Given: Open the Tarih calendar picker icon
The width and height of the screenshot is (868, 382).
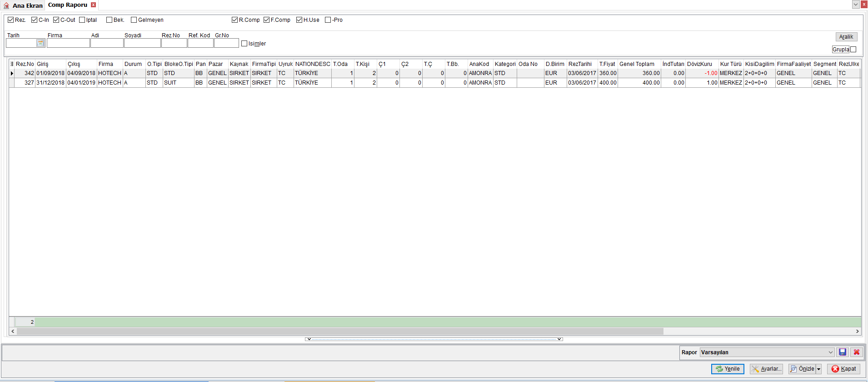Looking at the screenshot, I should point(40,43).
